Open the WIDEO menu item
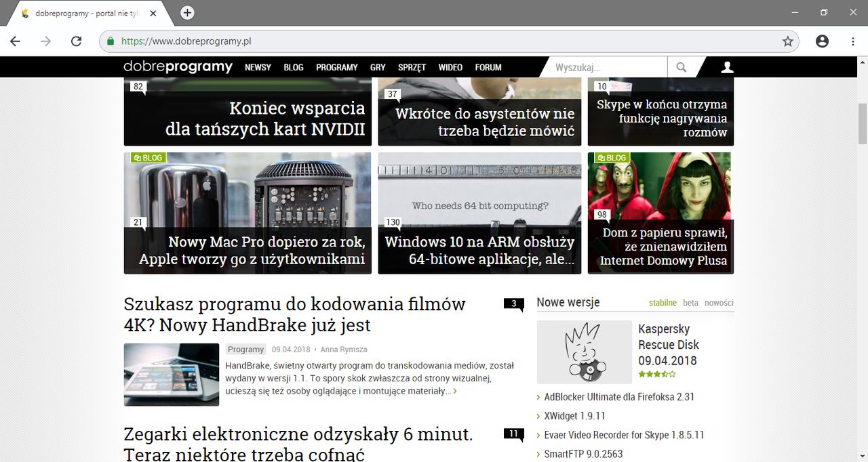The image size is (868, 462). [x=450, y=67]
